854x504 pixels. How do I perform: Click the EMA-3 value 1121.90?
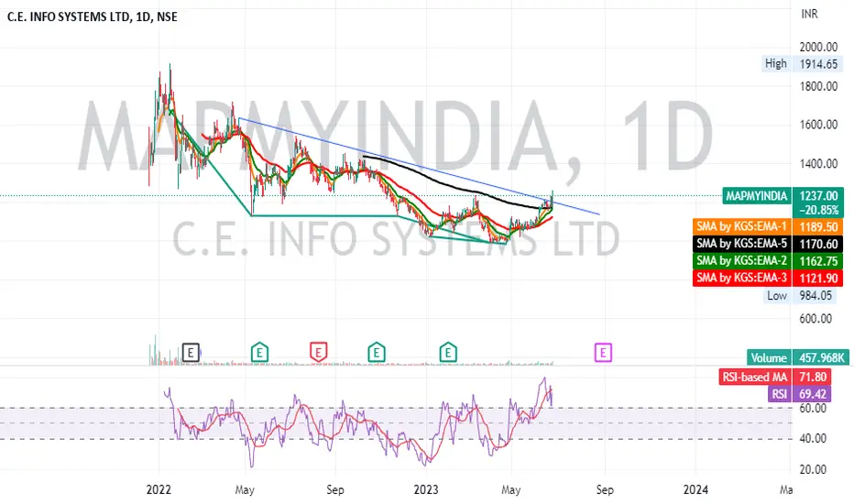[818, 279]
